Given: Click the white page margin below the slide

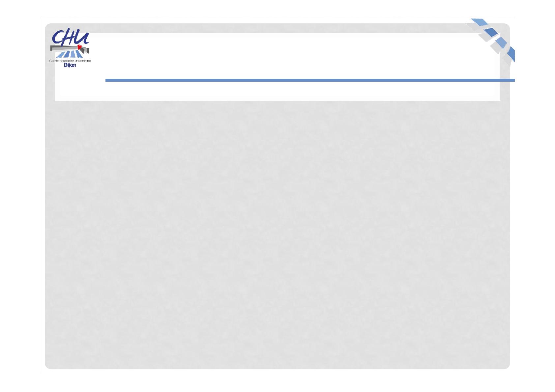Looking at the screenshot, I should pyautogui.click(x=277, y=380).
